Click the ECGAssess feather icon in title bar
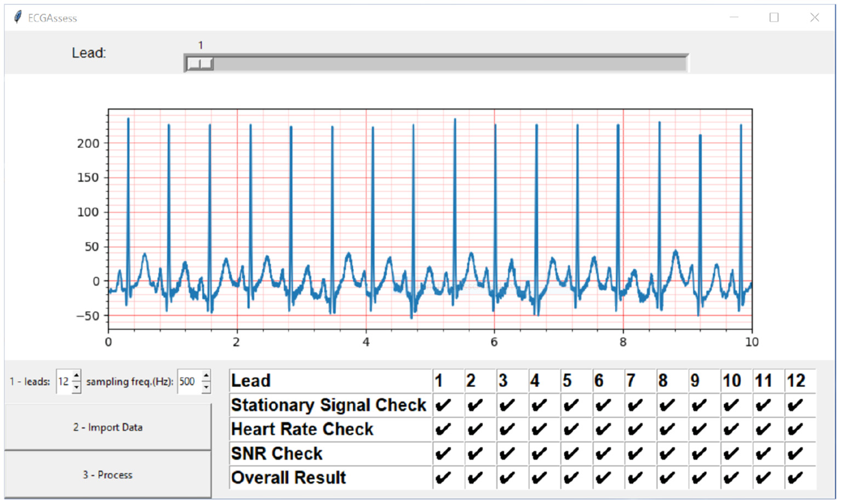This screenshot has height=504, width=841. point(18,18)
